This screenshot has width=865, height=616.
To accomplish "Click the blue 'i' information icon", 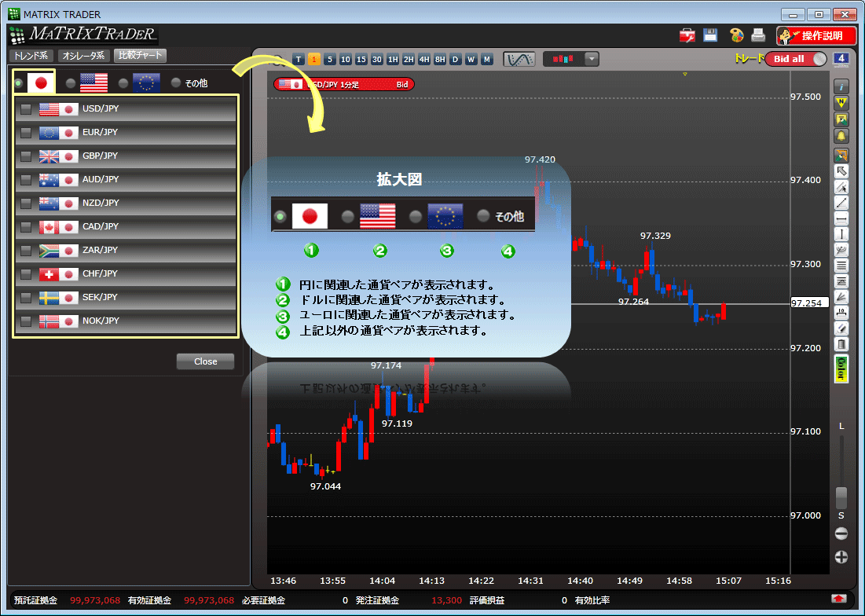I will click(x=841, y=87).
